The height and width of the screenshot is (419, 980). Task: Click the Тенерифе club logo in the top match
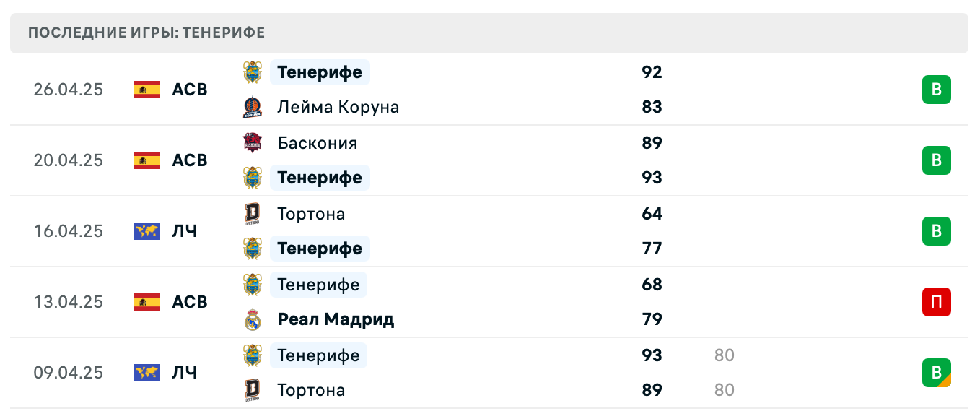pos(254,72)
